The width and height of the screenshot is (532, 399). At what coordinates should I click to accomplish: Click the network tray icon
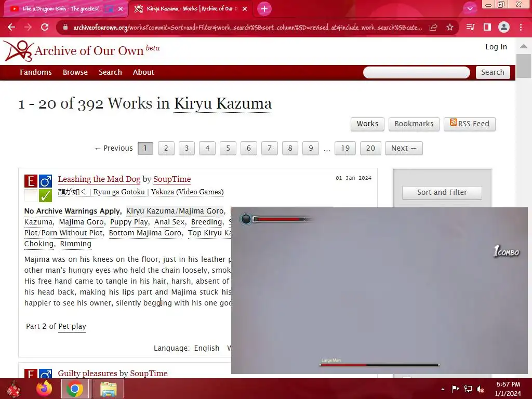[x=468, y=389]
